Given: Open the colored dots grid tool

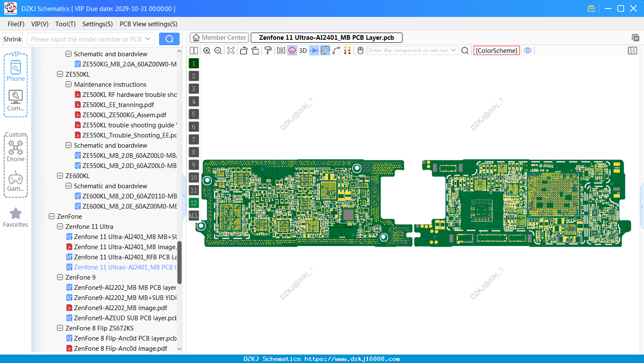Looking at the screenshot, I should coord(348,50).
